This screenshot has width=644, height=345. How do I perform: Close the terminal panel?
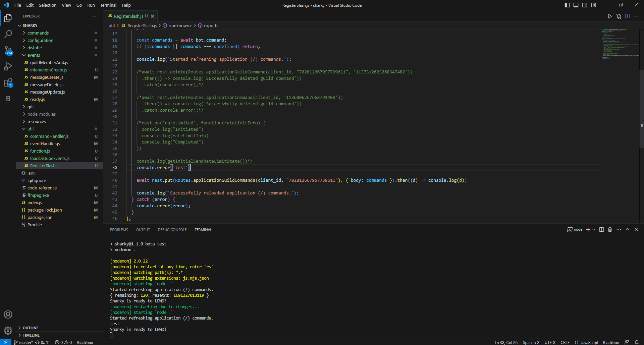point(636,230)
